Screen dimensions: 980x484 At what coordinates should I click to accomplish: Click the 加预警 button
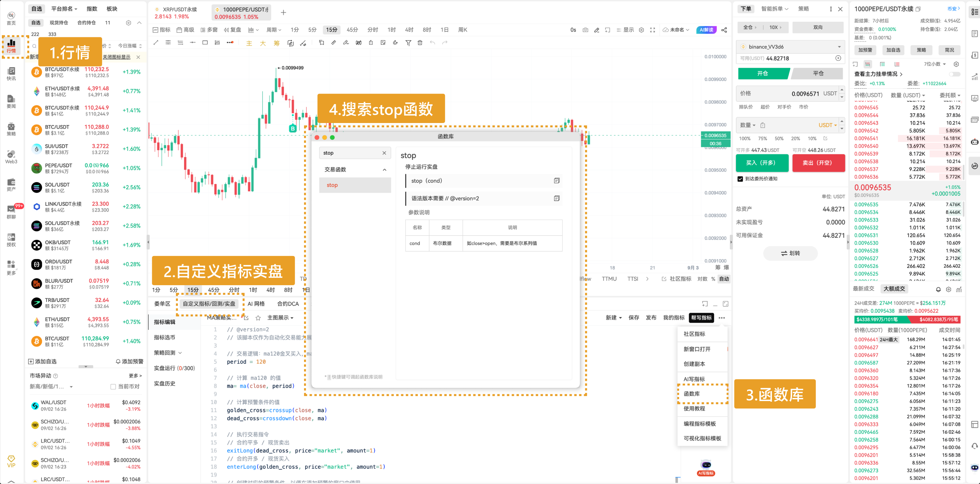point(865,50)
